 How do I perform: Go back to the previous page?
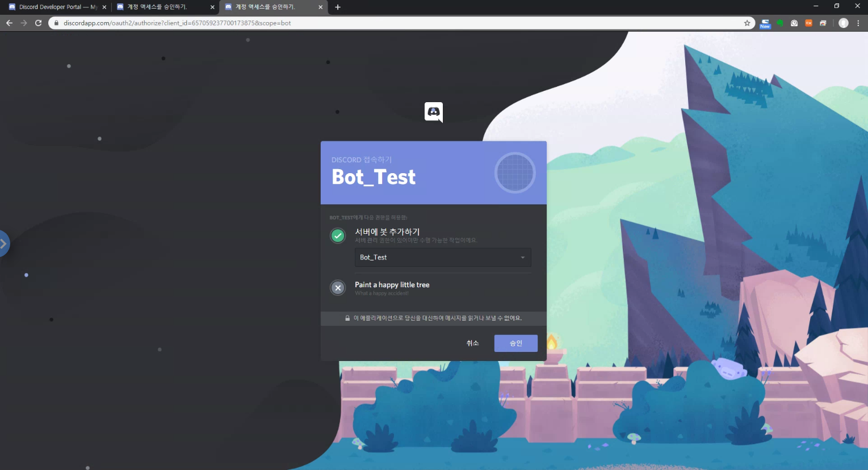pos(9,23)
